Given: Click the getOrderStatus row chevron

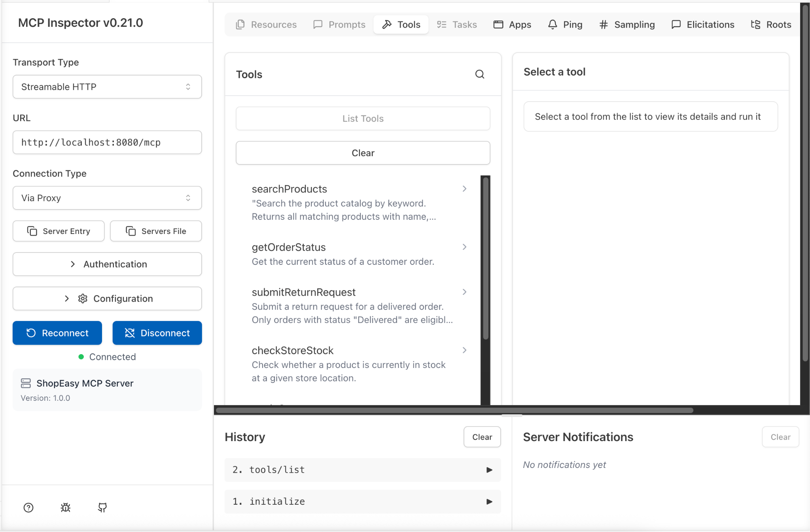Looking at the screenshot, I should pos(465,247).
